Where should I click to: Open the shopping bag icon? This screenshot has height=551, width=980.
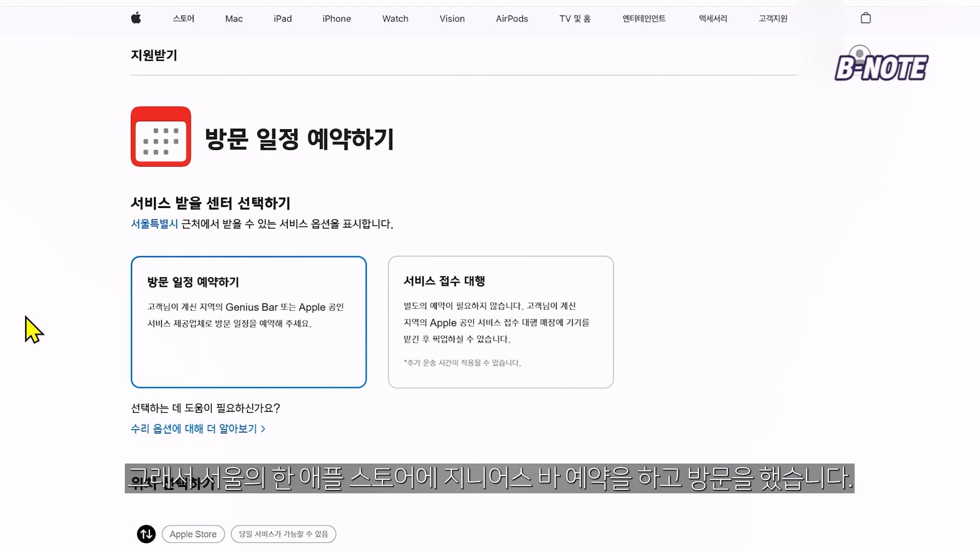pos(866,18)
